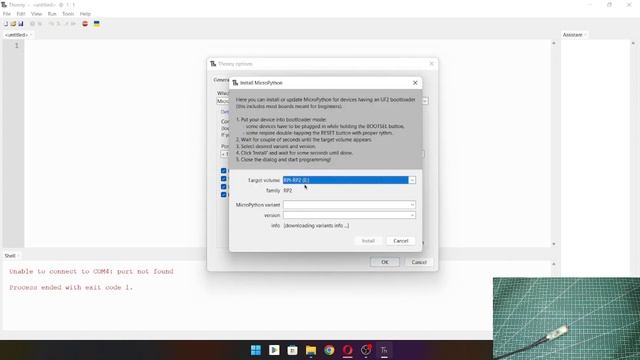640x360 pixels.
Task: Close the Thonny options dialog
Action: point(431,64)
